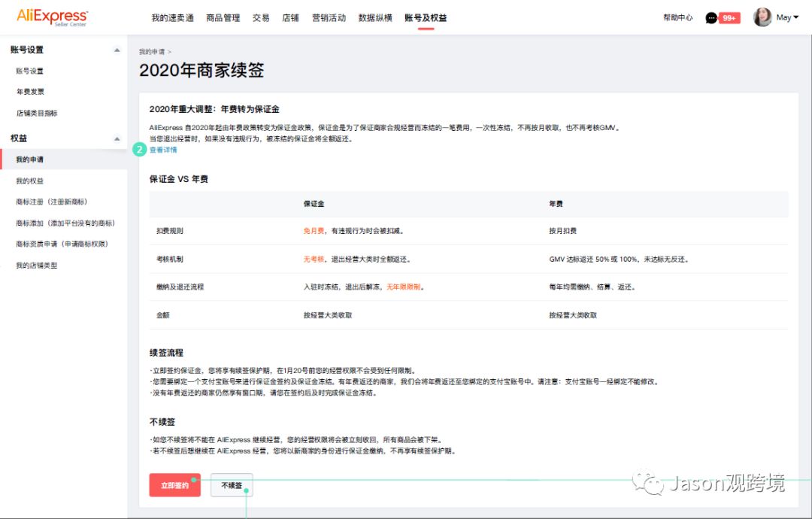Click the 保证金 column header
The width and height of the screenshot is (812, 519).
(x=314, y=204)
